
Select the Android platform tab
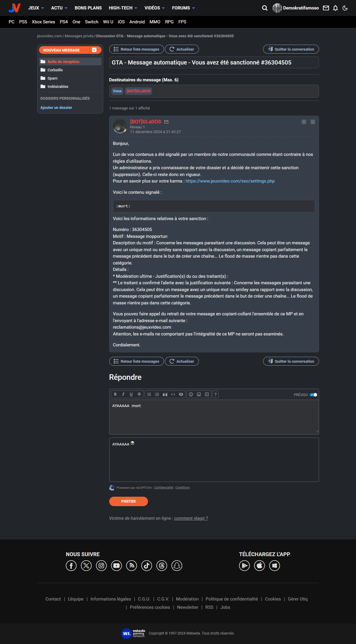(x=137, y=22)
